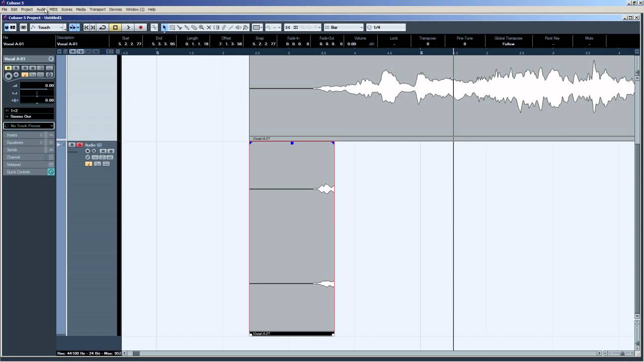
Task: Mute Vocal A-01 track in Inspector
Action: (8, 68)
